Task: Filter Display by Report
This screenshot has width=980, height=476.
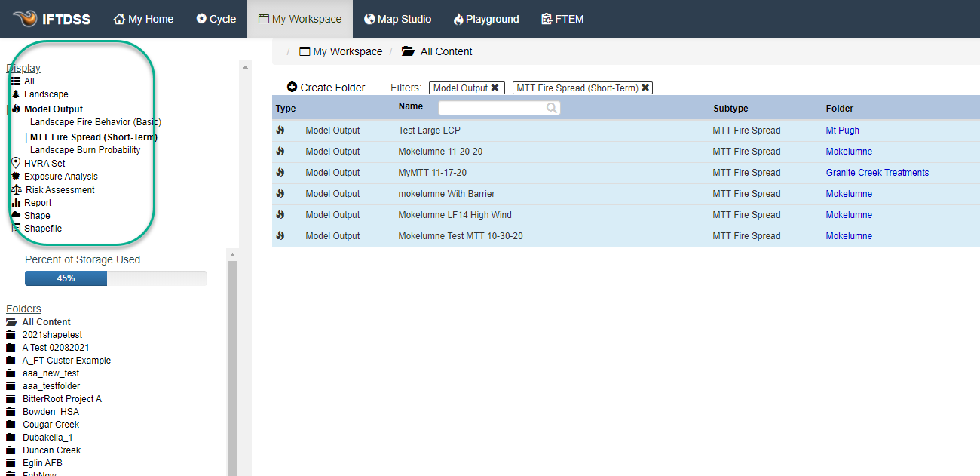Action: [31, 203]
